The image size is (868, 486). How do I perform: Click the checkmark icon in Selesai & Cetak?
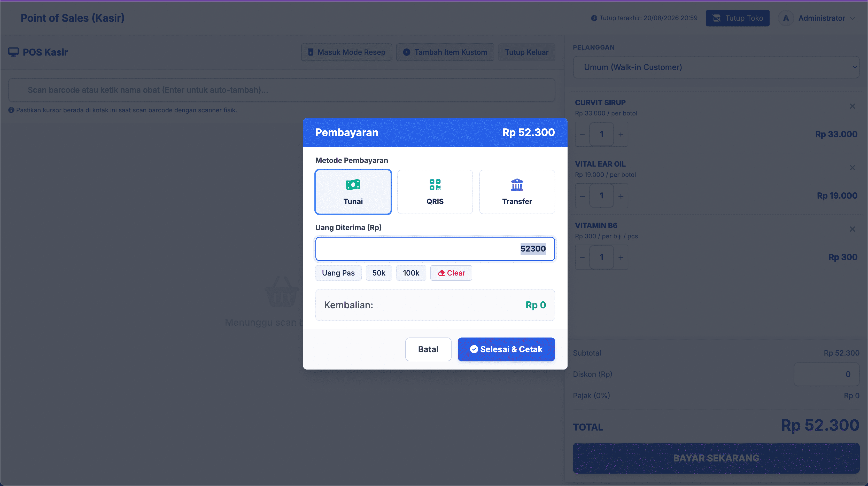(x=474, y=349)
